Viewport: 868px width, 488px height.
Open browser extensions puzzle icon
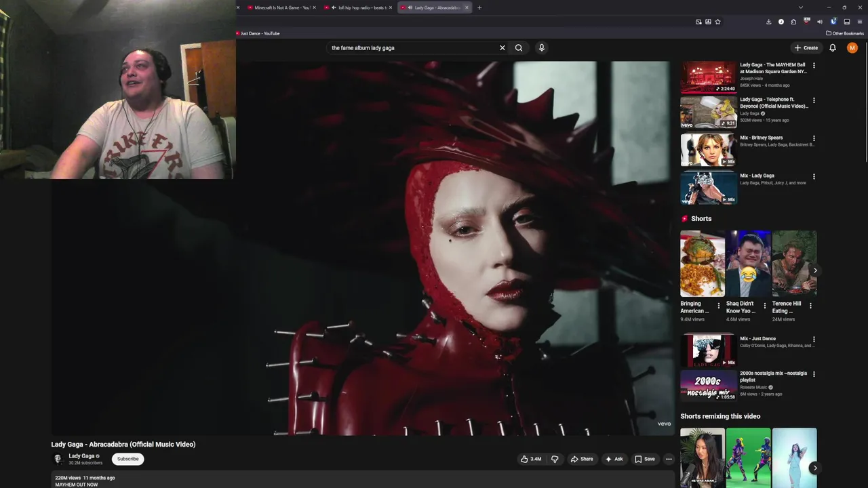[793, 22]
